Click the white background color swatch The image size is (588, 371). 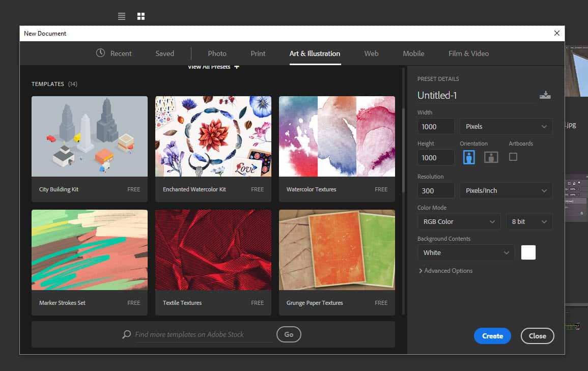[528, 252]
